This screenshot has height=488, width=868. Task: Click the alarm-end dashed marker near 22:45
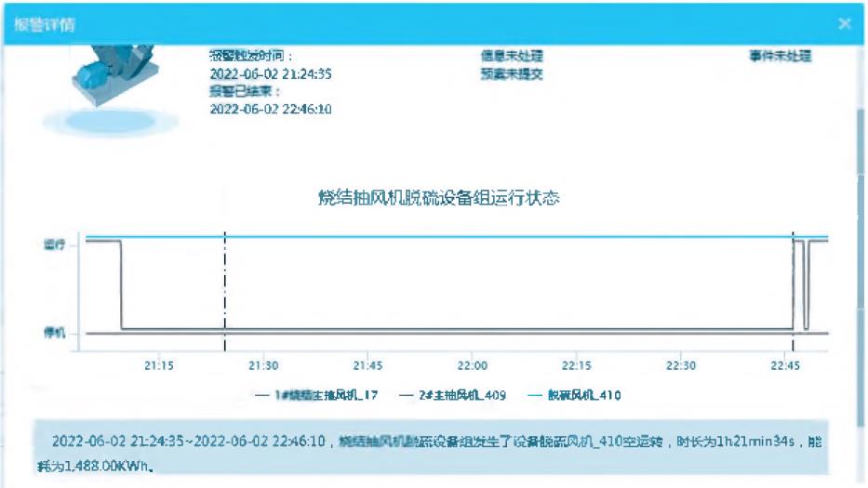click(x=793, y=288)
